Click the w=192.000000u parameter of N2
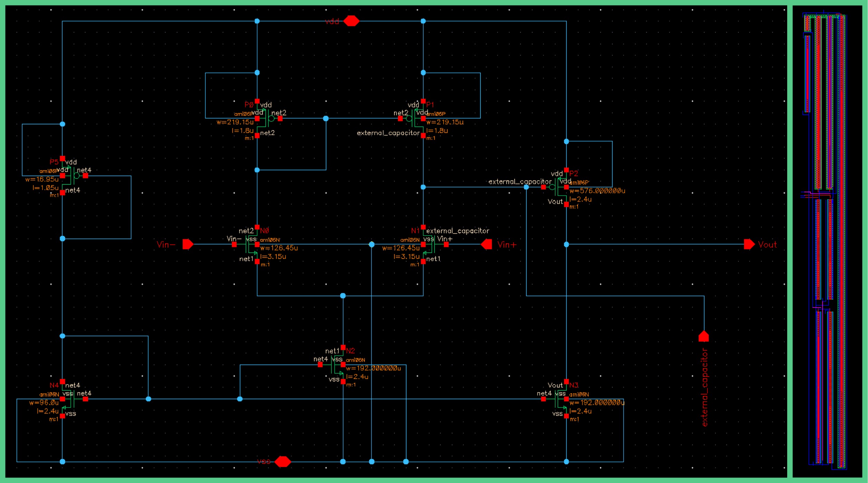Image resolution: width=868 pixels, height=483 pixels. (x=374, y=368)
